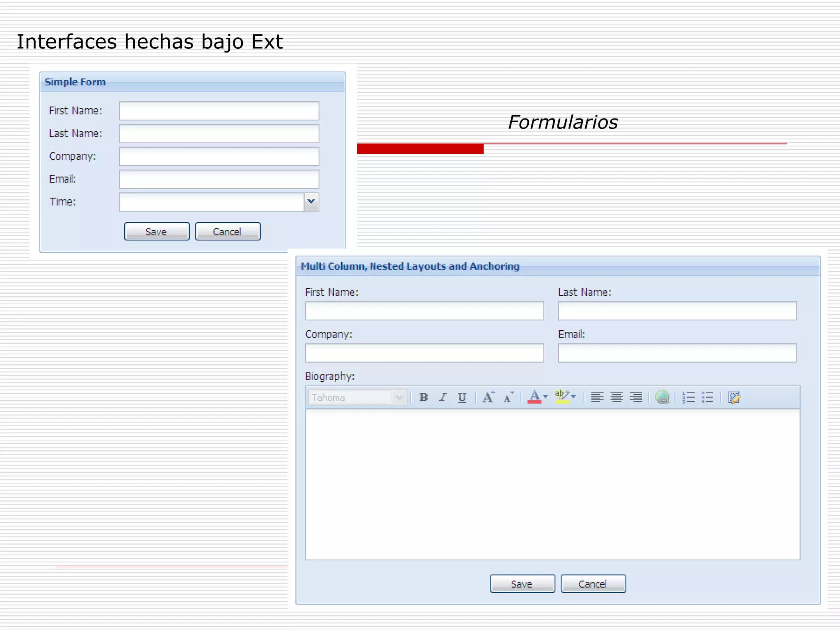Focus Company field in Multi Column form
This screenshot has width=840, height=630.
(425, 353)
